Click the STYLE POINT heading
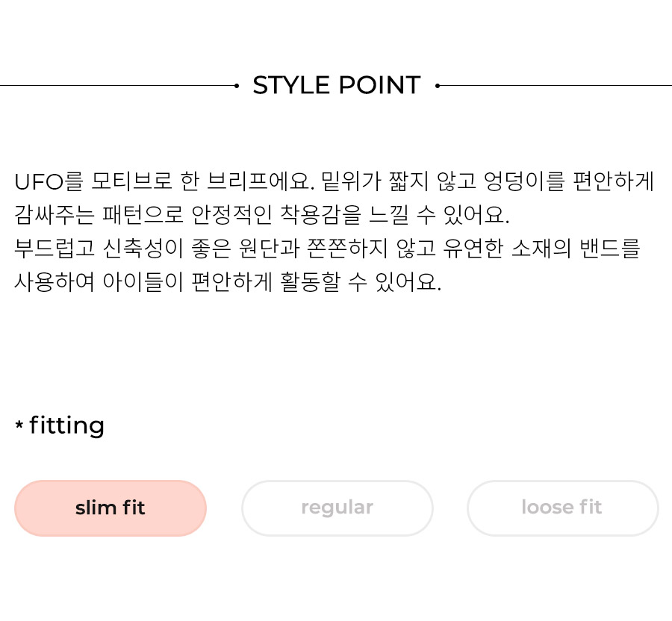This screenshot has height=621, width=672. 337,85
